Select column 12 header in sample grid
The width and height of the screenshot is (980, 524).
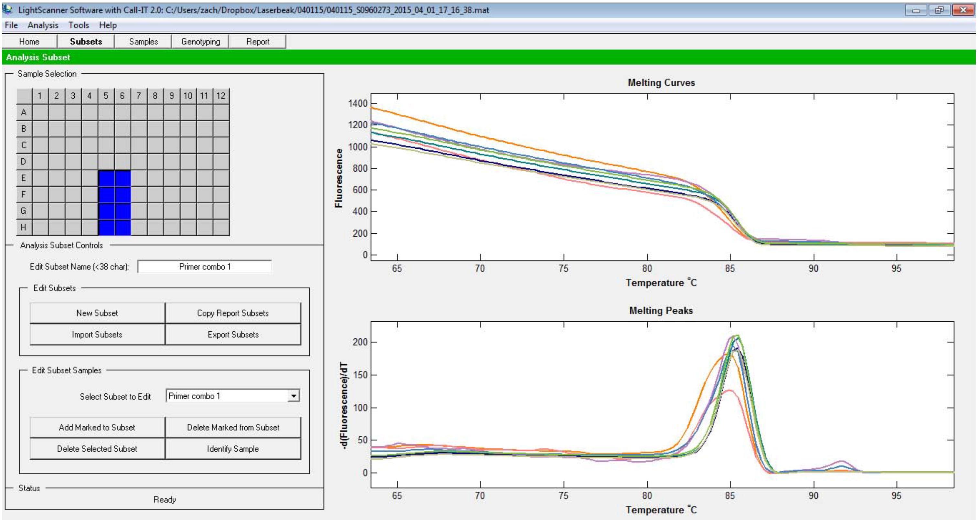point(221,96)
